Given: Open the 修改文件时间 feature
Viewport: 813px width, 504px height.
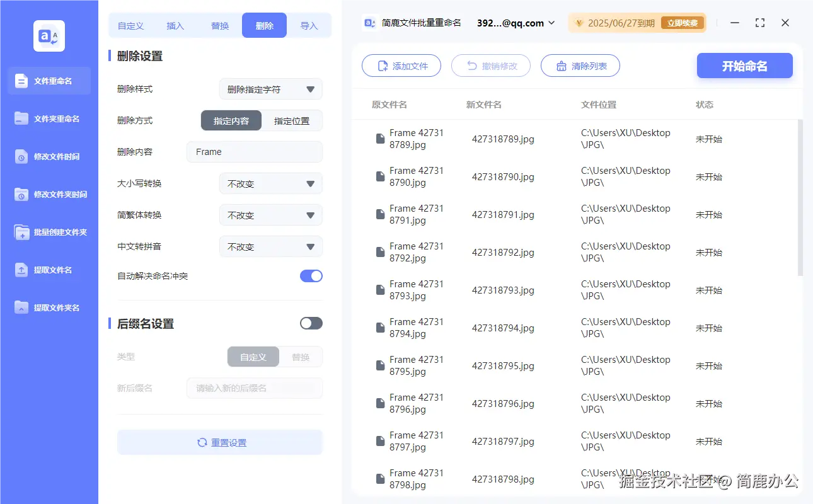Looking at the screenshot, I should pyautogui.click(x=49, y=156).
